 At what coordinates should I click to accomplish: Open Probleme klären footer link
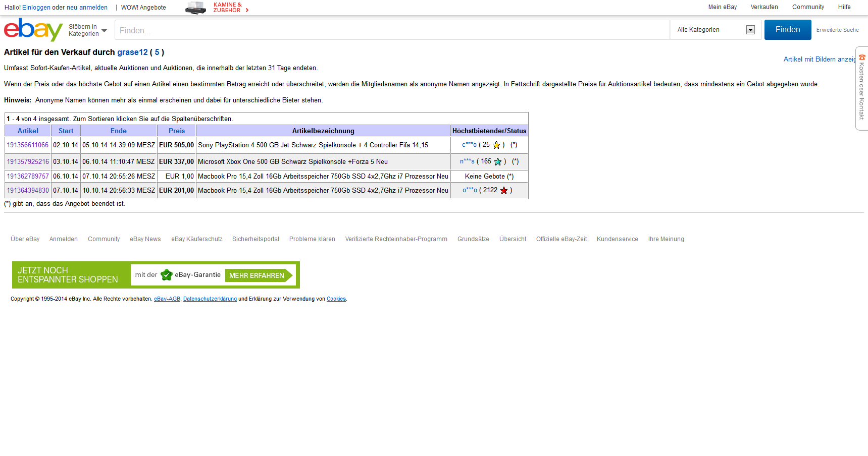312,239
